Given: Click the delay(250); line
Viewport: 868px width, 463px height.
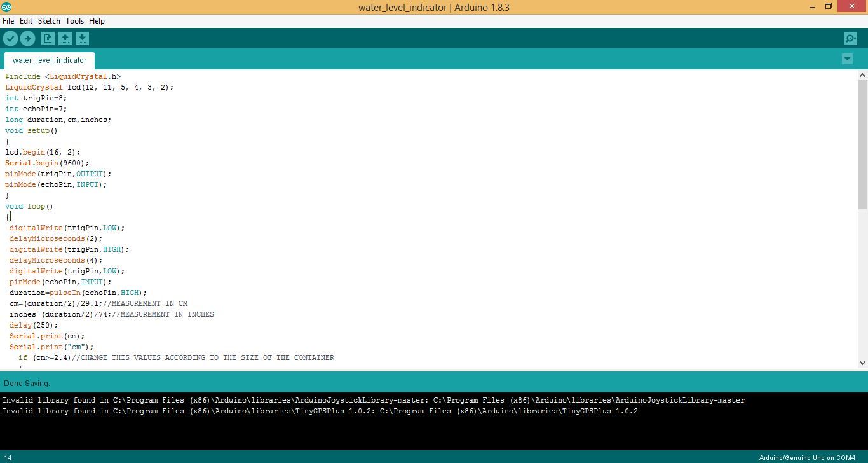Looking at the screenshot, I should point(34,325).
